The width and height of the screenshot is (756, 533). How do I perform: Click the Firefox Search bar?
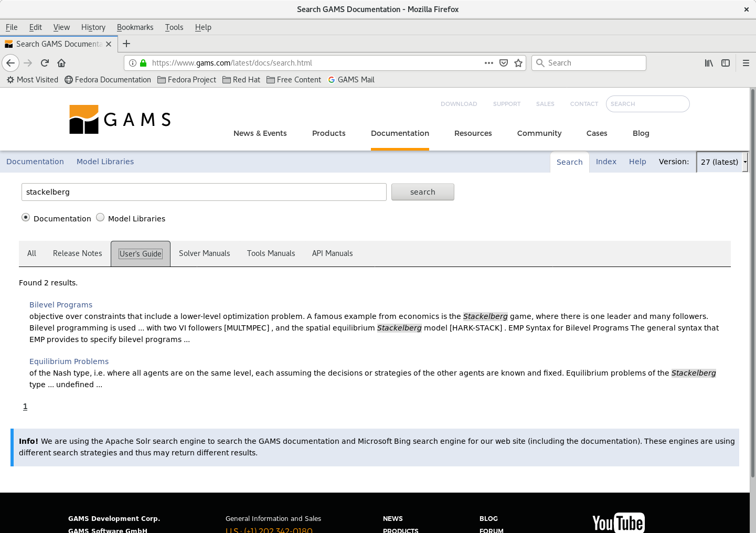coord(589,63)
